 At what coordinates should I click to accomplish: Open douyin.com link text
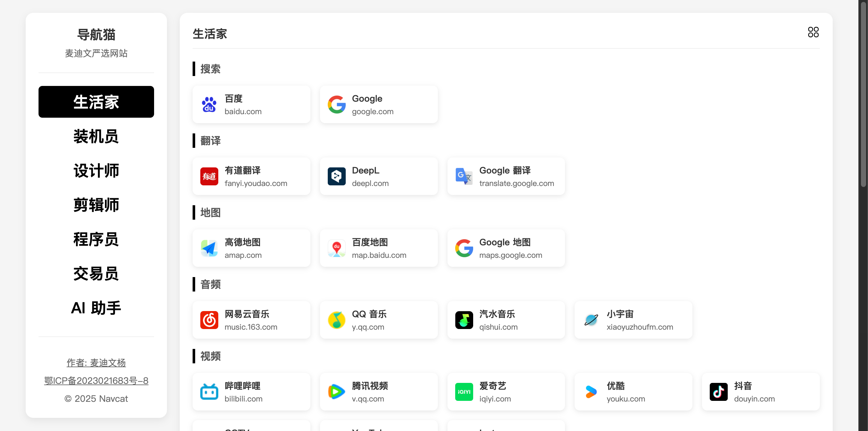point(754,399)
